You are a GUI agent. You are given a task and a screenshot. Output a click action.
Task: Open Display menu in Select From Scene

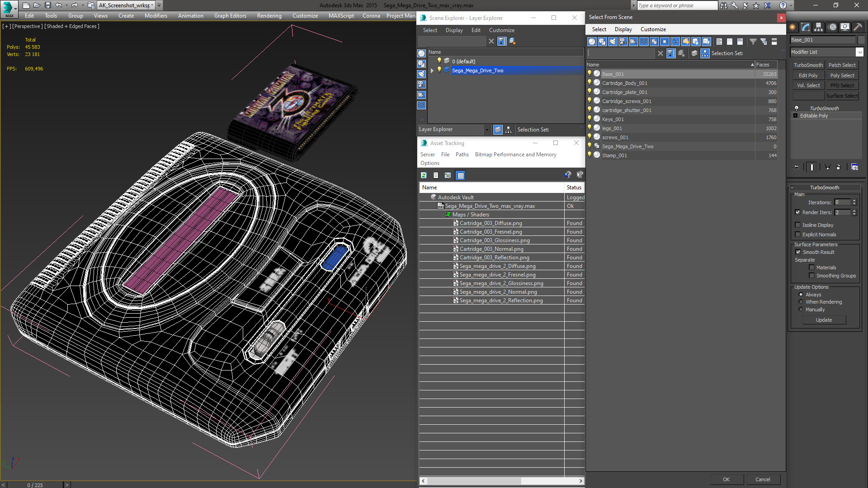pyautogui.click(x=623, y=29)
